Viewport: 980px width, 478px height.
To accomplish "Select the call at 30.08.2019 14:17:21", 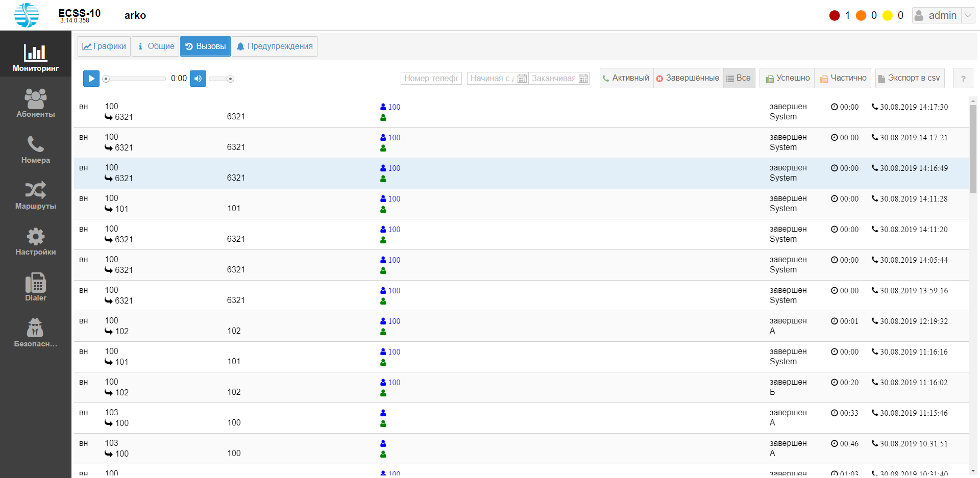I will [x=521, y=143].
